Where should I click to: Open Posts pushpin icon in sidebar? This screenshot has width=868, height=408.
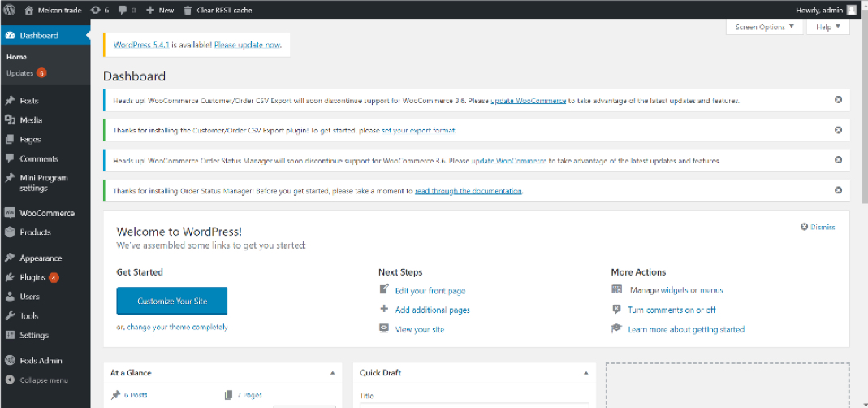click(10, 101)
